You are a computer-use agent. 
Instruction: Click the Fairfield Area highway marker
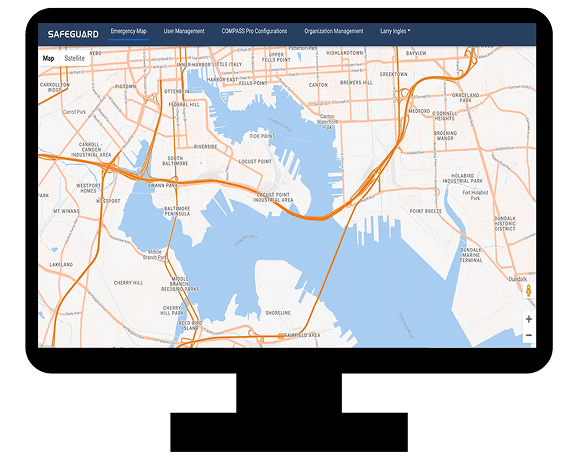(x=281, y=336)
